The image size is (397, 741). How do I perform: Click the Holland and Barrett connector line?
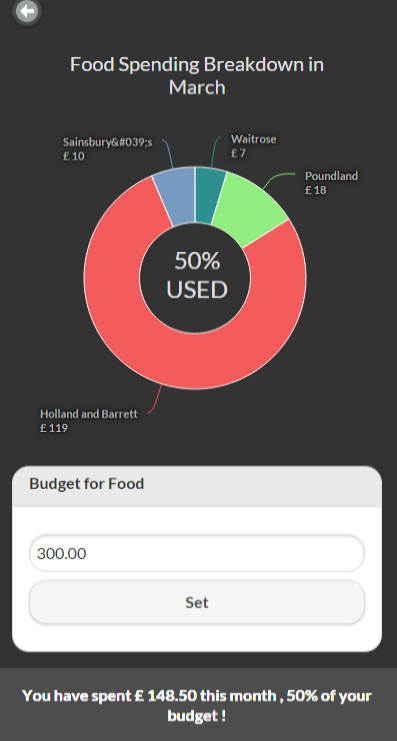(155, 400)
